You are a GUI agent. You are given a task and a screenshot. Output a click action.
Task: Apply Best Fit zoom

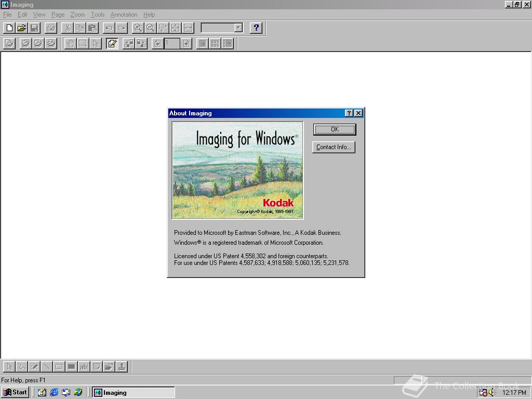click(176, 28)
